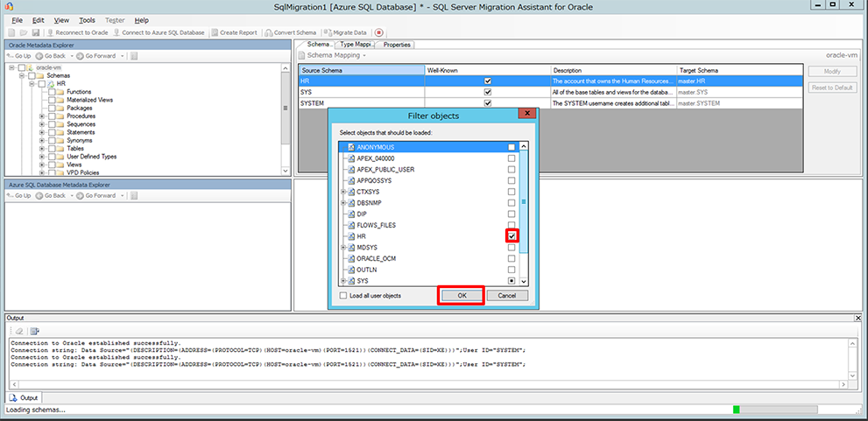868x421 pixels.
Task: Switch to the Type Mapping tab
Action: [356, 45]
